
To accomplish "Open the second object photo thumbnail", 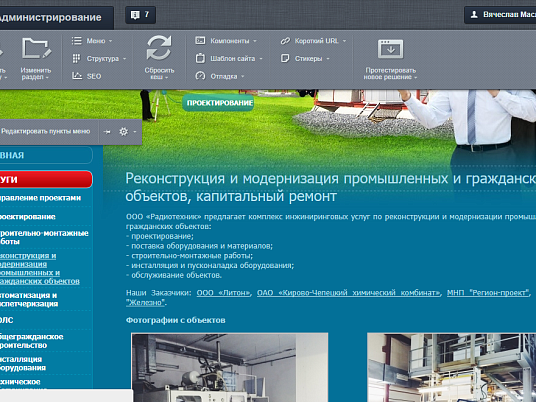I will pyautogui.click(x=452, y=367).
